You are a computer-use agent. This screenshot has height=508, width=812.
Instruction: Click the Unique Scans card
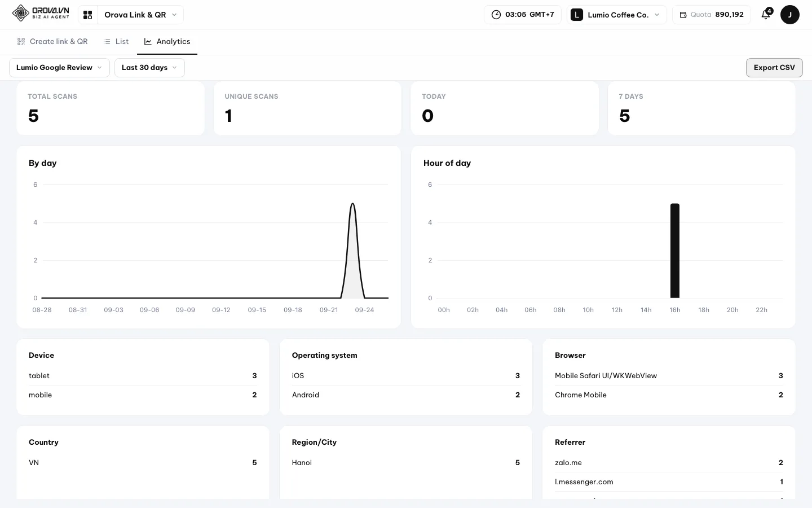click(307, 108)
